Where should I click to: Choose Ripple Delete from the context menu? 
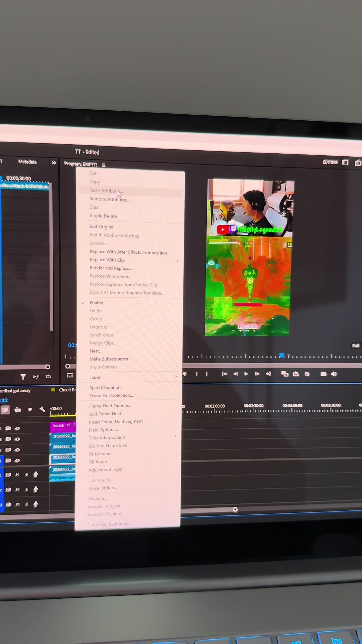click(x=103, y=216)
